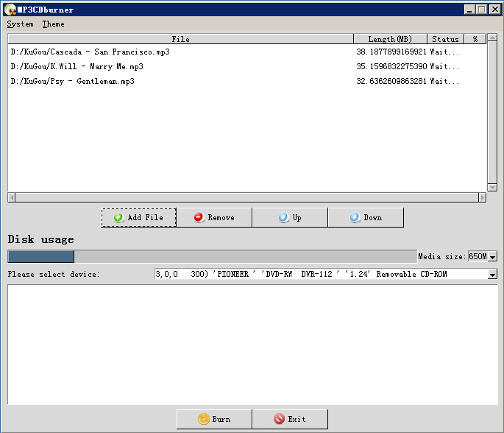Click the Status column header
This screenshot has width=504, height=433.
coord(445,39)
